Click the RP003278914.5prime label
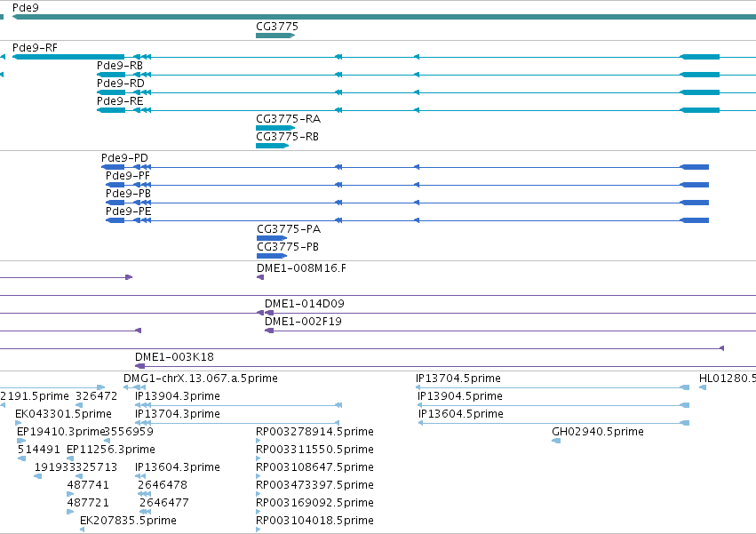Image resolution: width=756 pixels, height=534 pixels. pos(314,432)
